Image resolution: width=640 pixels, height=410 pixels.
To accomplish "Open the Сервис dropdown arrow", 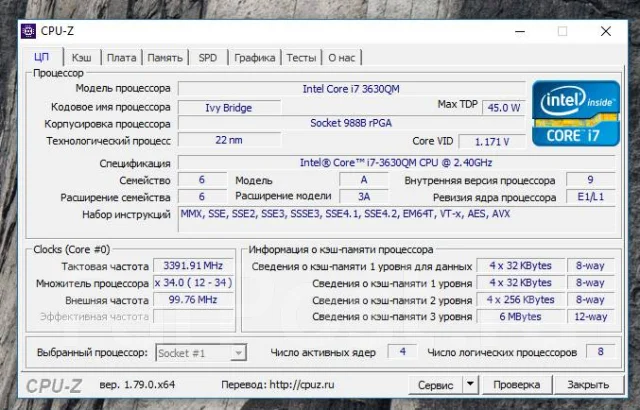I will point(470,384).
